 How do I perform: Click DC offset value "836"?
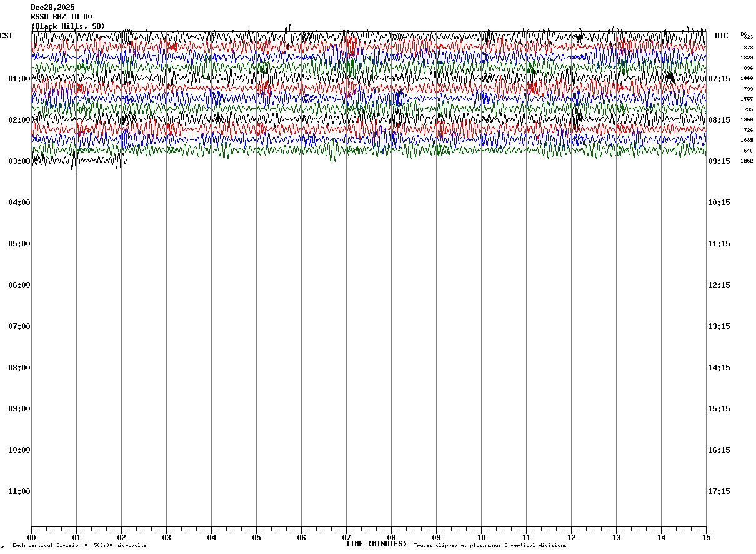click(748, 68)
